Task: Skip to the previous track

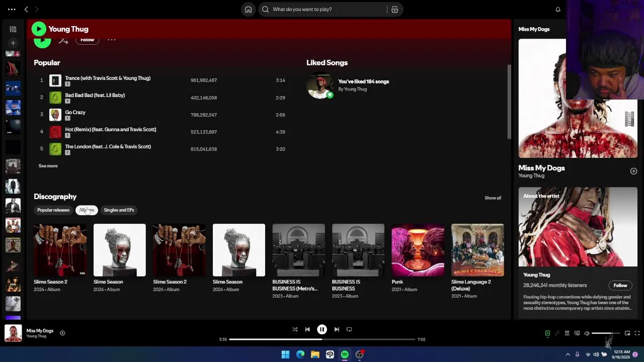Action: coord(307,329)
